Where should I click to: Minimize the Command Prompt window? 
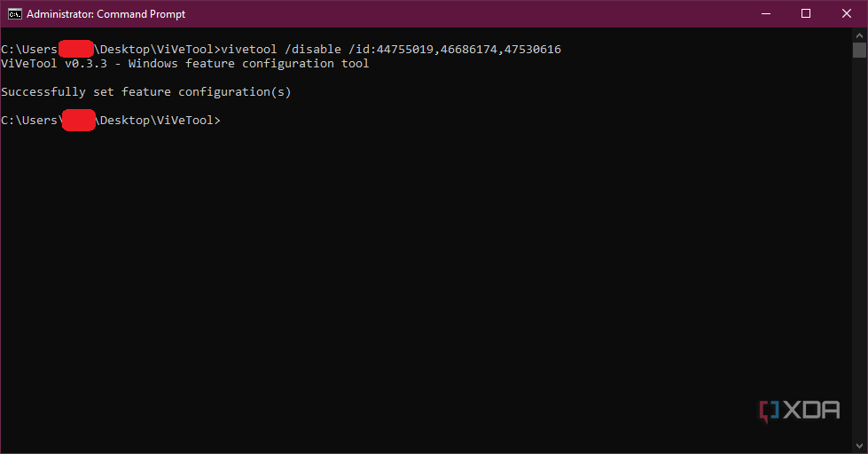tap(765, 14)
